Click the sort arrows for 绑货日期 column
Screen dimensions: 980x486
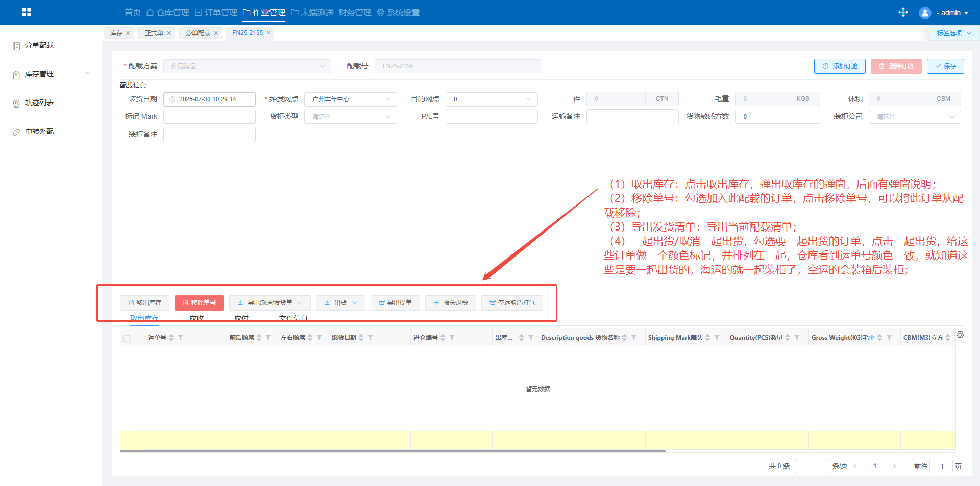pos(361,338)
